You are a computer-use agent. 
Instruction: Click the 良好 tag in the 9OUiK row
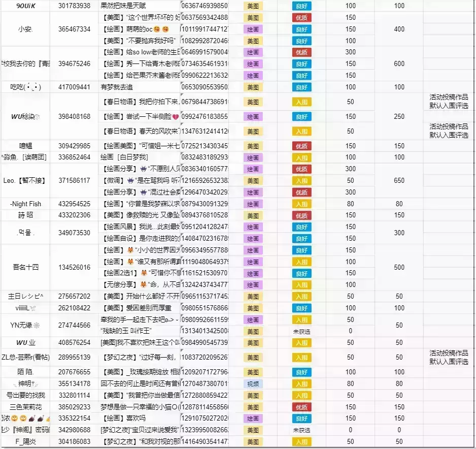pyautogui.click(x=301, y=6)
